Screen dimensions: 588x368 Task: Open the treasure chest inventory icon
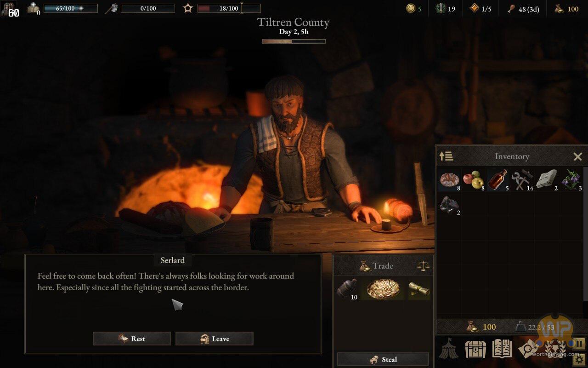pyautogui.click(x=475, y=349)
